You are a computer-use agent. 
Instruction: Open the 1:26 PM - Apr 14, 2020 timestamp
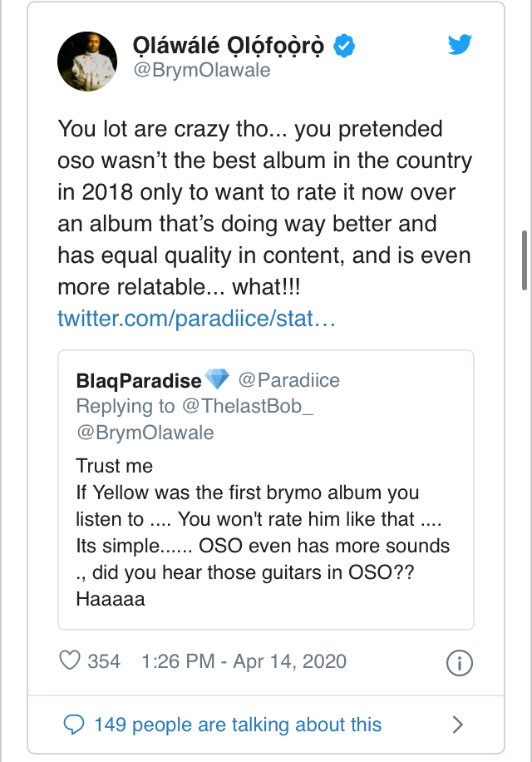point(244,661)
